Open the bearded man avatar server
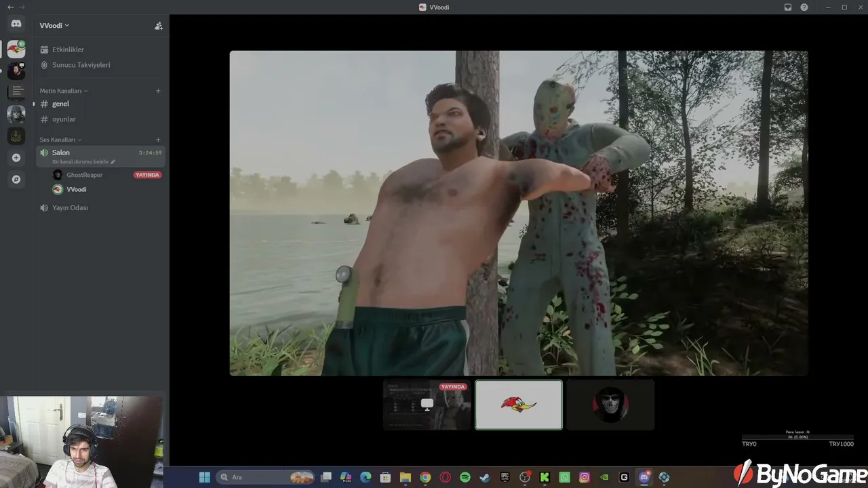The height and width of the screenshot is (488, 868). 16,70
